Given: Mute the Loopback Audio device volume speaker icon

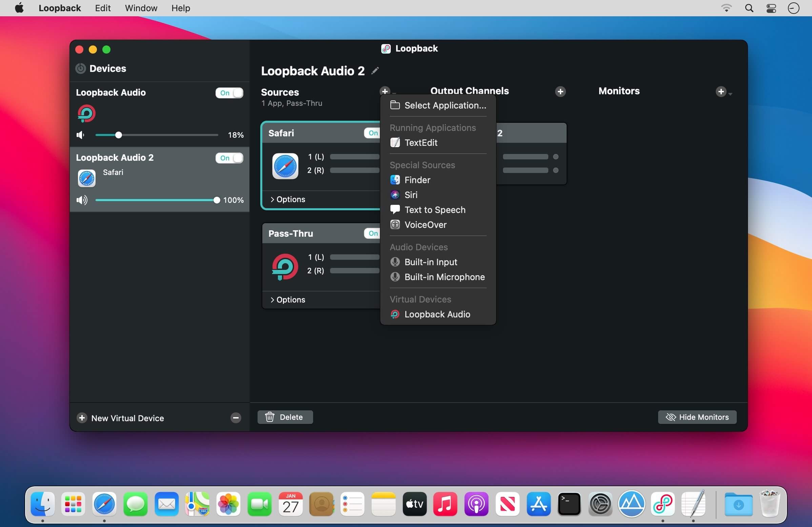Looking at the screenshot, I should (81, 135).
